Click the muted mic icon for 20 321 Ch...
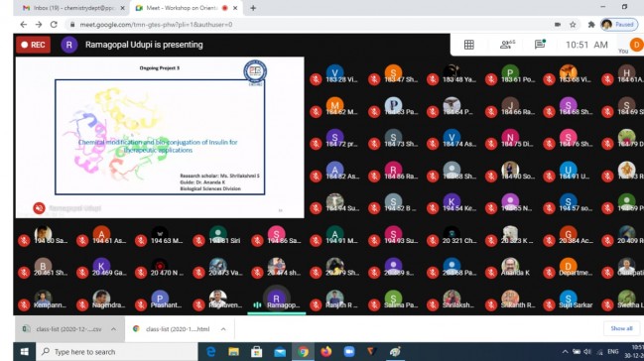 (433, 240)
